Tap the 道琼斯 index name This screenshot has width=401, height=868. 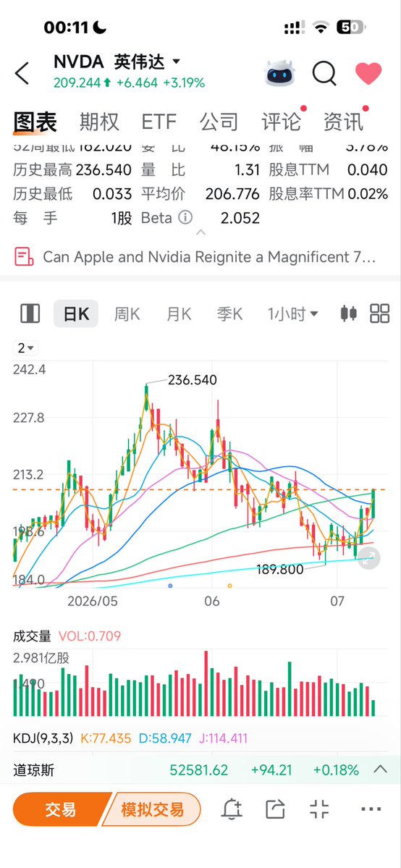coord(34,770)
